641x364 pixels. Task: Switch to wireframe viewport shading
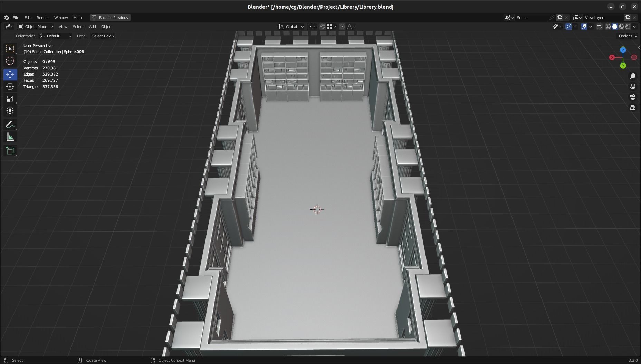click(608, 27)
